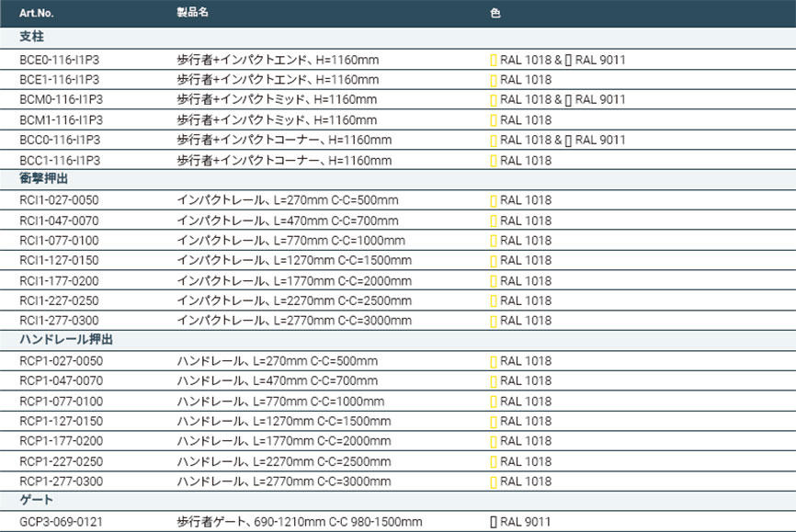Image resolution: width=796 pixels, height=532 pixels.
Task: Click インパクトレール、L=270mm C-C=500mm
Action: point(288,200)
